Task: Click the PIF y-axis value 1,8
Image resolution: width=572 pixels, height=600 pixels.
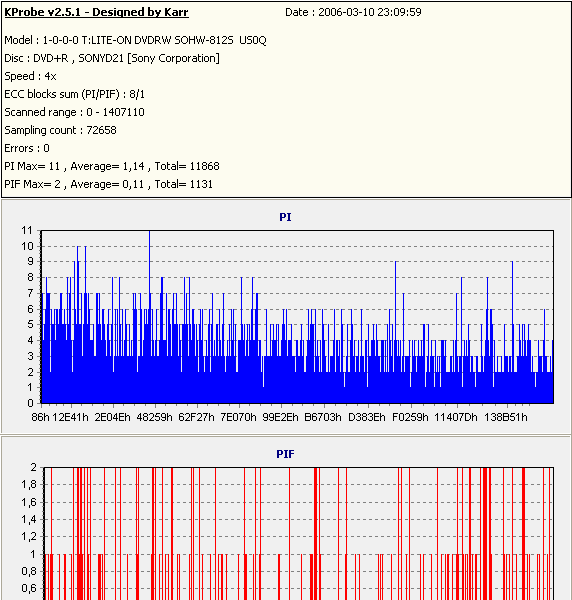Action: click(x=29, y=484)
